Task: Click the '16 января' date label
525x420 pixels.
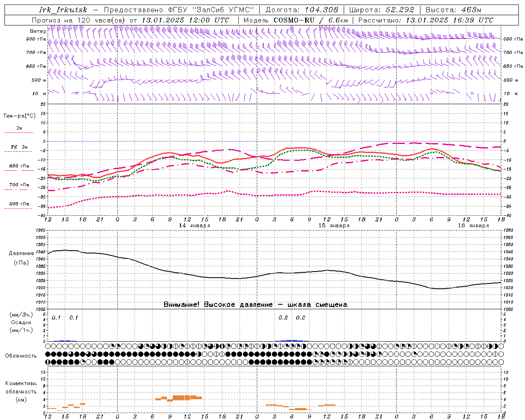Action: [473, 226]
